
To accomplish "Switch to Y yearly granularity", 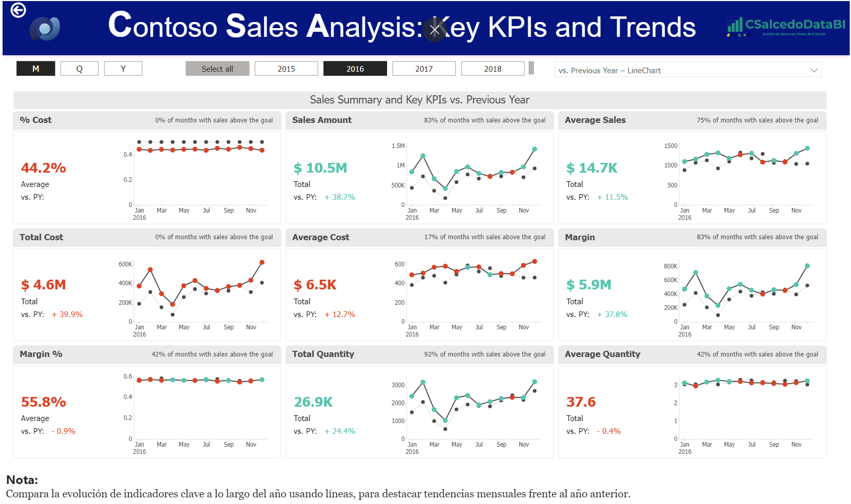I will pos(123,69).
